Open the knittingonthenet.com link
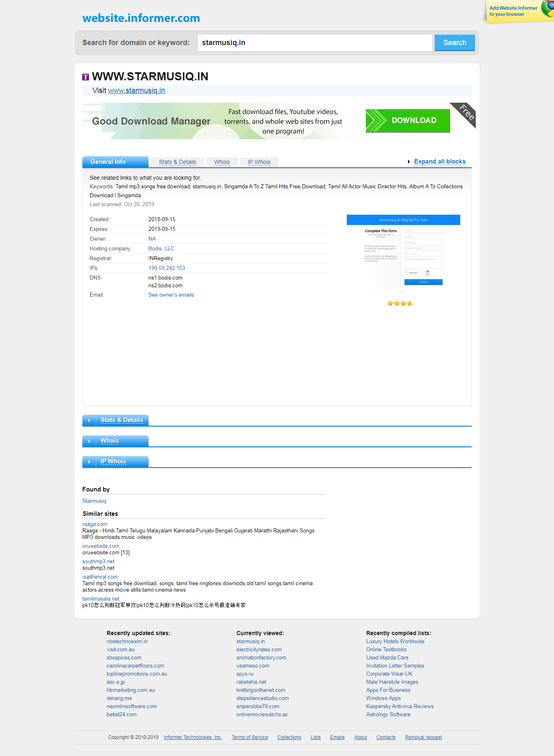This screenshot has height=756, width=554. [260, 690]
